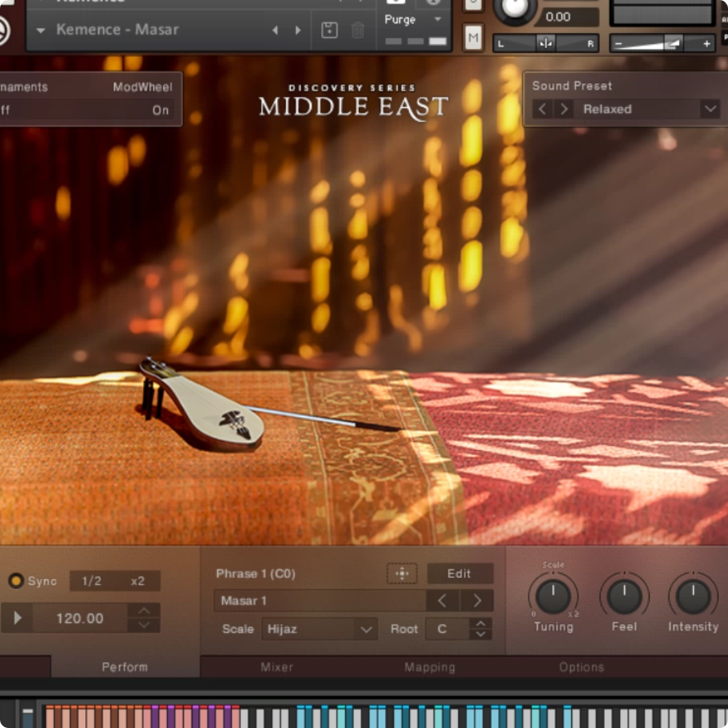Decrease tempo with the down arrow
This screenshot has height=728, width=728.
coord(144,625)
